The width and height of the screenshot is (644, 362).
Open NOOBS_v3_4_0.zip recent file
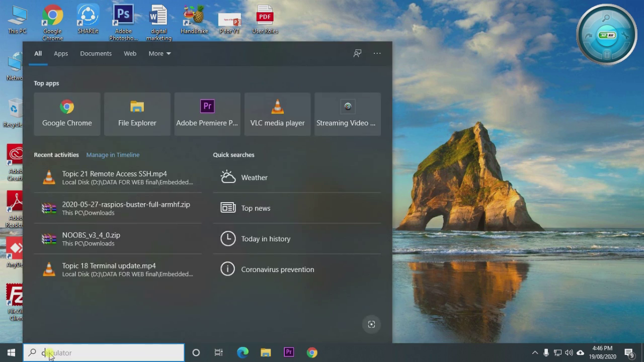(118, 239)
